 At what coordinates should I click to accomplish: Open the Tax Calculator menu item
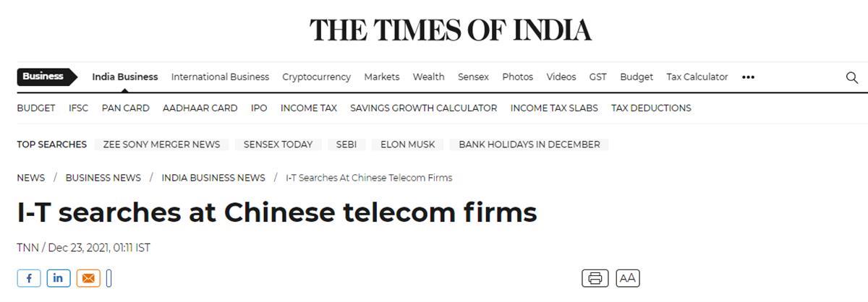tap(697, 77)
